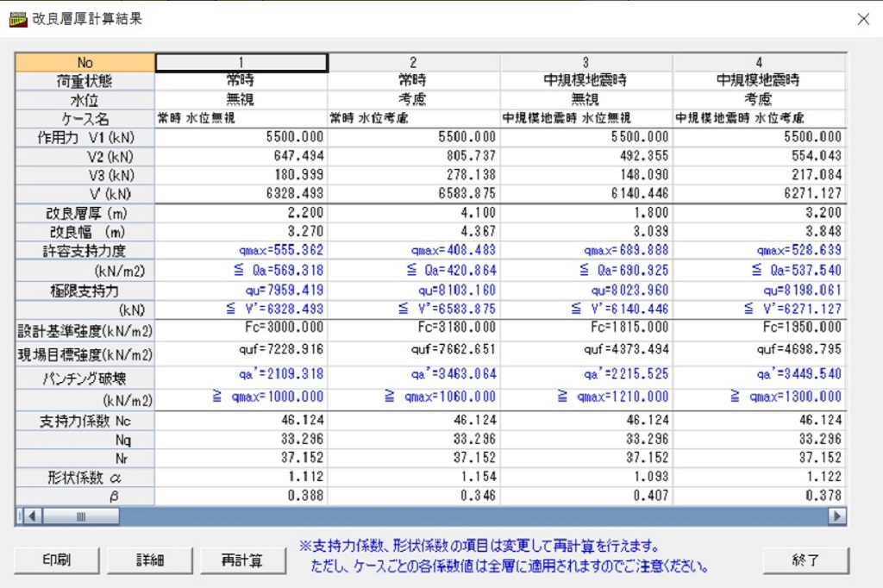This screenshot has height=588, width=883.
Task: Click the 荷重状態 row header
Action: 85,81
